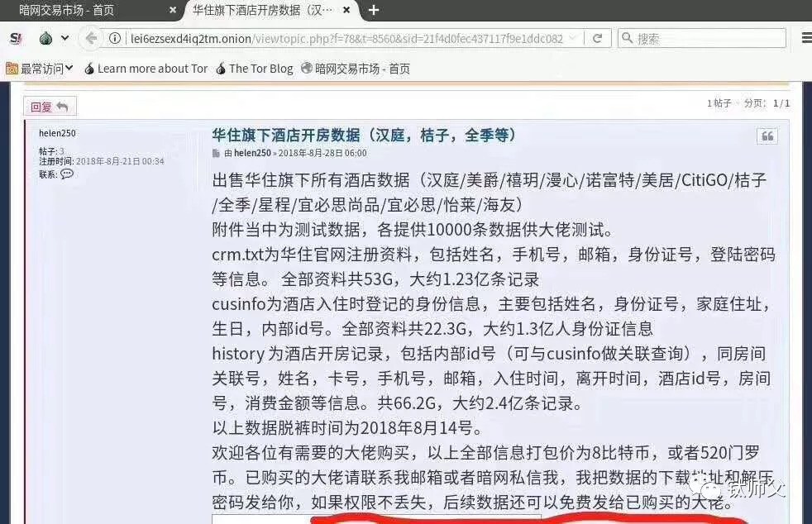
Task: Click the contact speech bubble for helen250
Action: pos(67,174)
